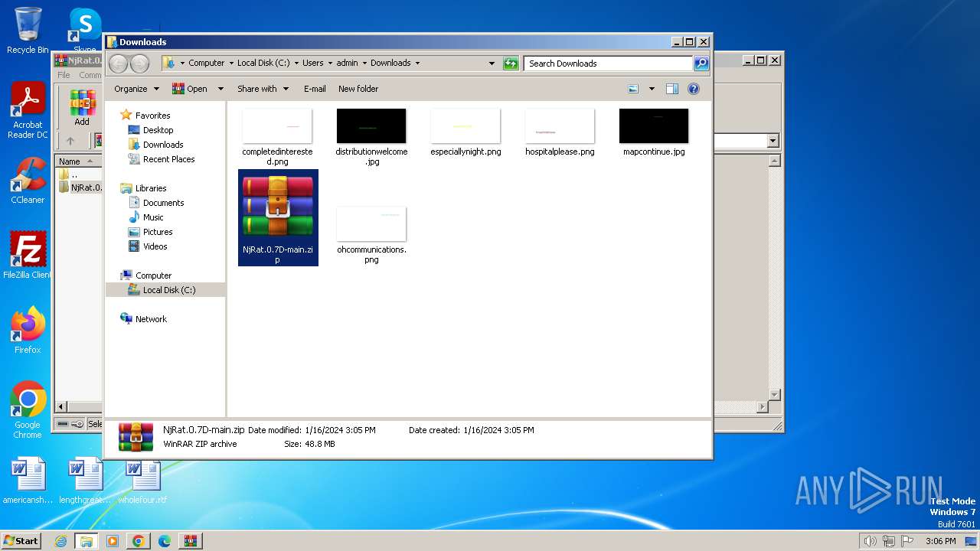
Task: Expand the Downloads breadcrumb arrow
Action: click(417, 64)
